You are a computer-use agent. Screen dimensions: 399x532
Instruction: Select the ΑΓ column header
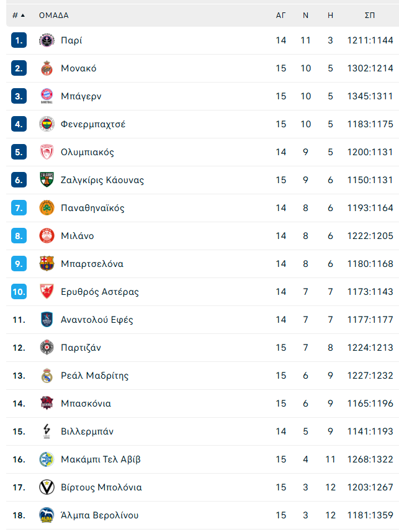click(x=280, y=15)
